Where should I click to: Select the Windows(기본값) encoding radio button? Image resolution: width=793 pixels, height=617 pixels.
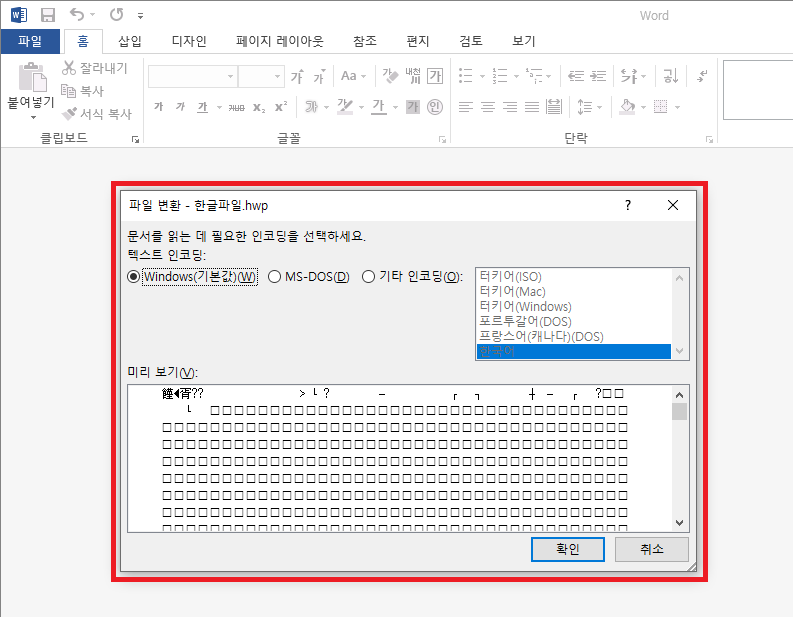click(134, 277)
